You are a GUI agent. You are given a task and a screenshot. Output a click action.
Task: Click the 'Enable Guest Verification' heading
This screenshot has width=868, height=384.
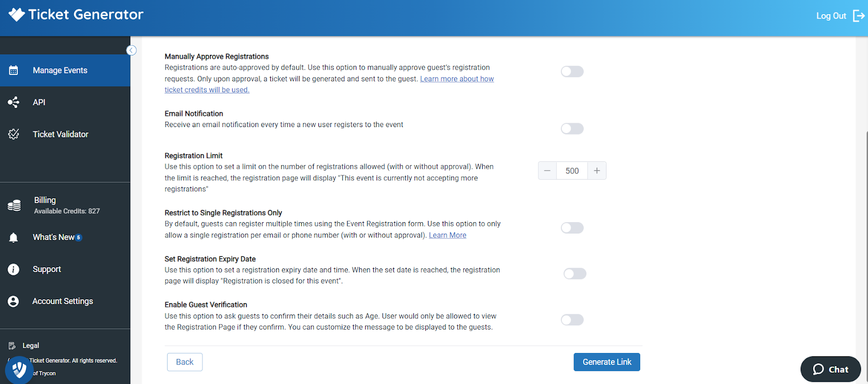pyautogui.click(x=206, y=305)
